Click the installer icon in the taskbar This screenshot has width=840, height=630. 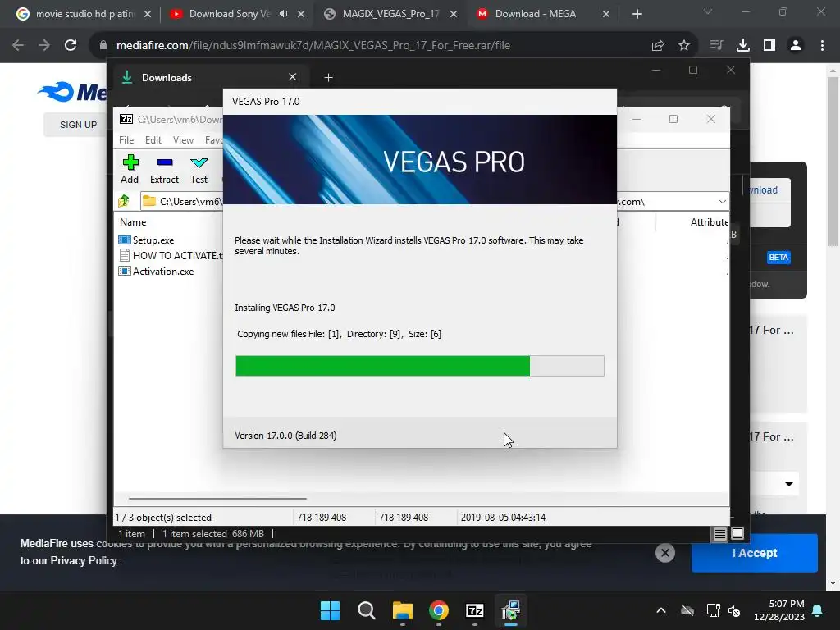pos(511,610)
